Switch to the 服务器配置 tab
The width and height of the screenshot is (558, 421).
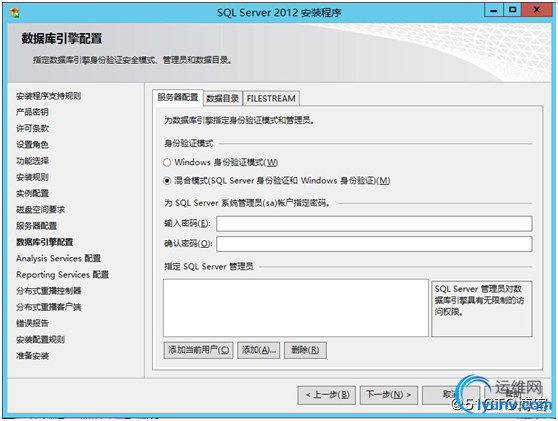(x=178, y=97)
